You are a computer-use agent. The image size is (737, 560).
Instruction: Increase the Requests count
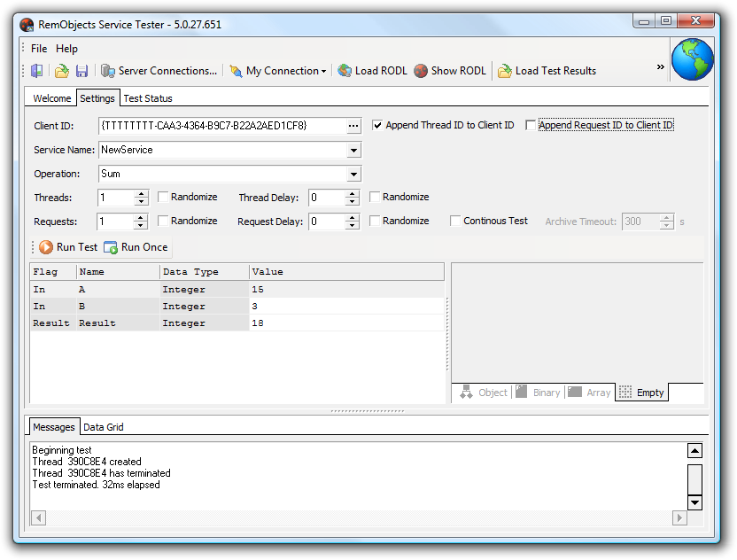(x=141, y=217)
